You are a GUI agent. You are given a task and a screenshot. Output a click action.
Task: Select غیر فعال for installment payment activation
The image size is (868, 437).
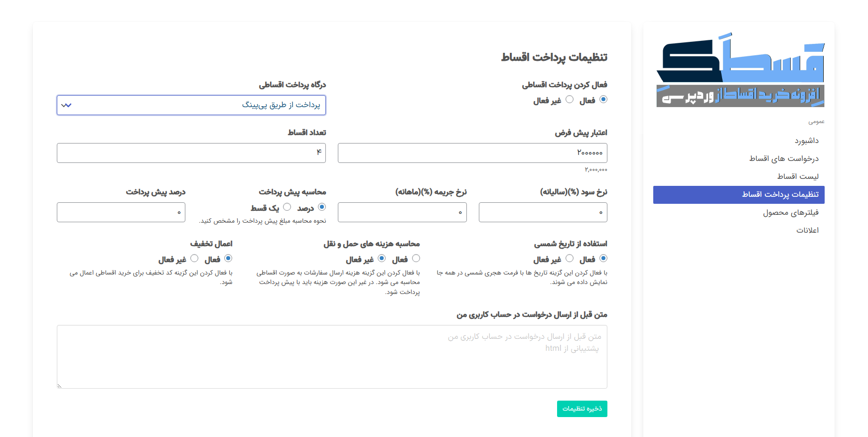point(570,100)
